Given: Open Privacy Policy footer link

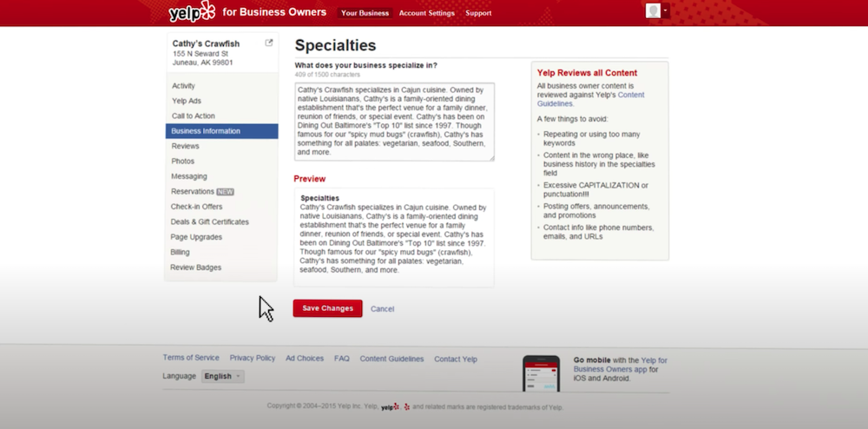Looking at the screenshot, I should pyautogui.click(x=253, y=358).
